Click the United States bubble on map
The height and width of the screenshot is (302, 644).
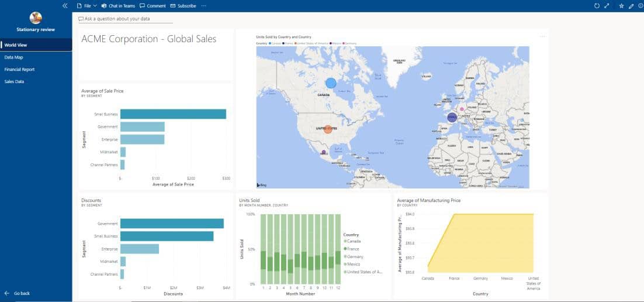point(328,129)
